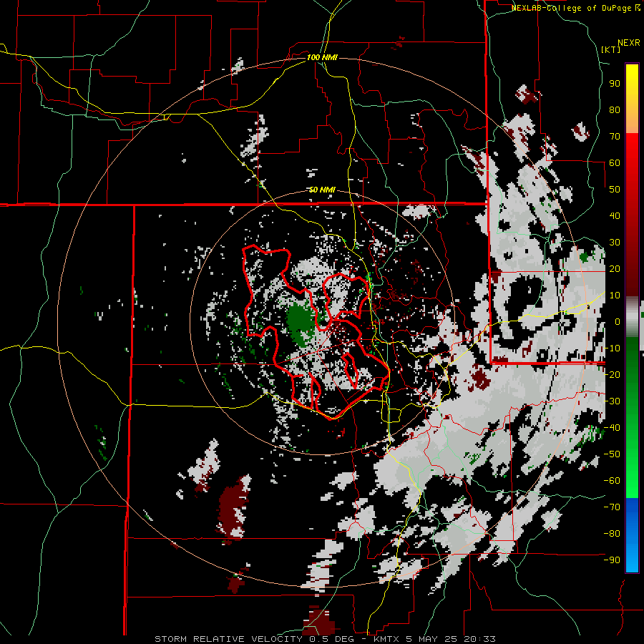Select the 50 NMI range ring label

[x=322, y=190]
